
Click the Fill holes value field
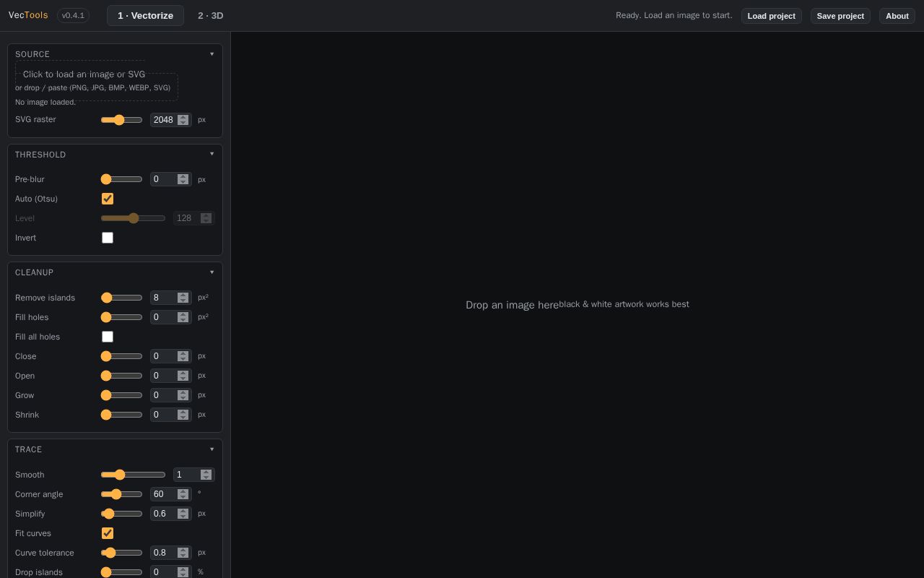pyautogui.click(x=170, y=317)
